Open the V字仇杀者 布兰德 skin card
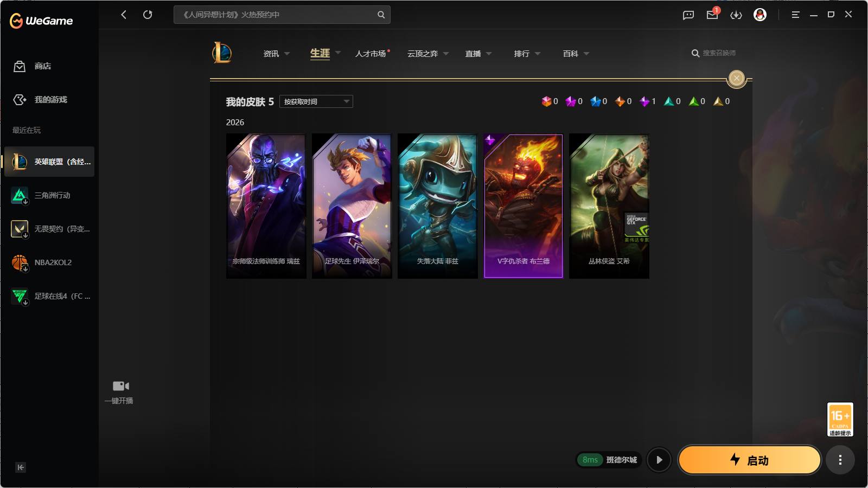 click(523, 206)
